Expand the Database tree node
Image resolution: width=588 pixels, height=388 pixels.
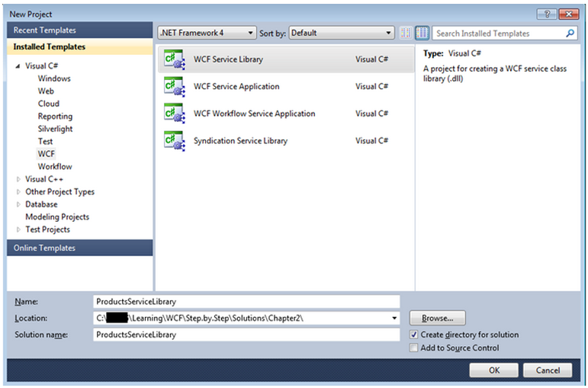pos(18,204)
